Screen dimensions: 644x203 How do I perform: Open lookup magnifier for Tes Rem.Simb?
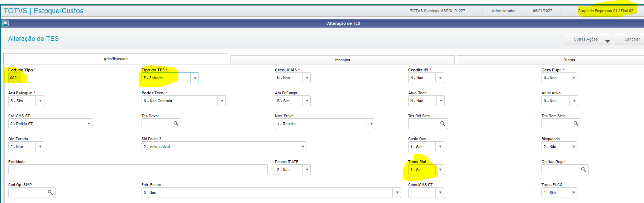576,123
